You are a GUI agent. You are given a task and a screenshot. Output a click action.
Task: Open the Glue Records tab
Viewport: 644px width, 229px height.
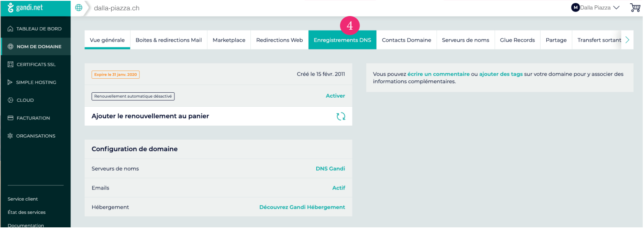click(517, 40)
